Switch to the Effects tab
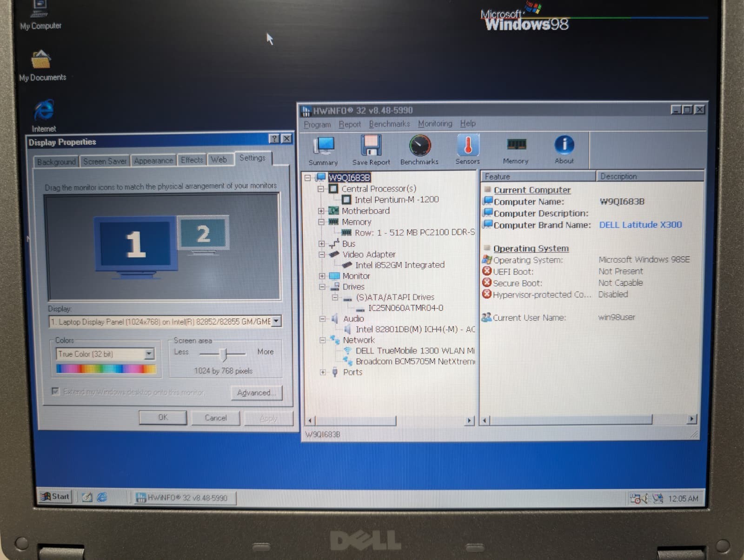The image size is (744, 560). pos(192,160)
